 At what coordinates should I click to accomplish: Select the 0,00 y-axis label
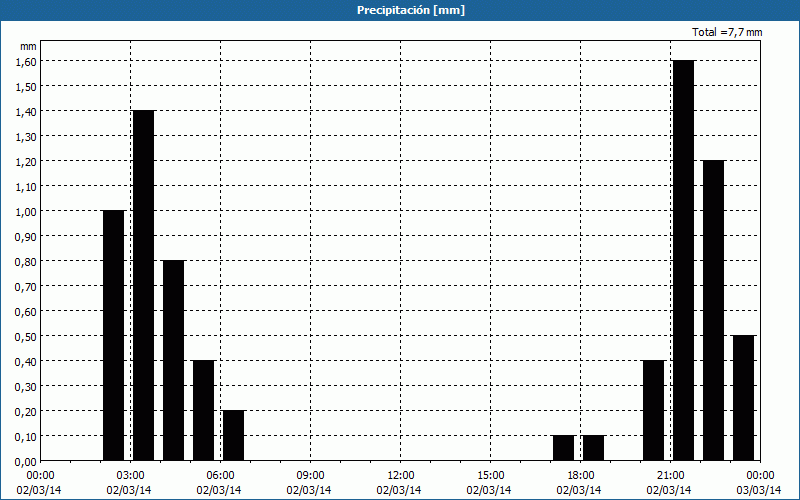[x=26, y=462]
